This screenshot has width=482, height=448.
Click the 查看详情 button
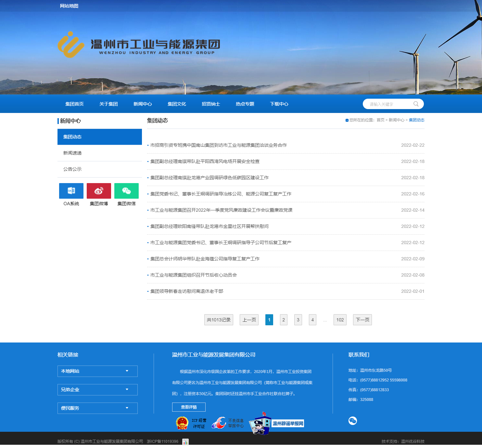pos(189,407)
